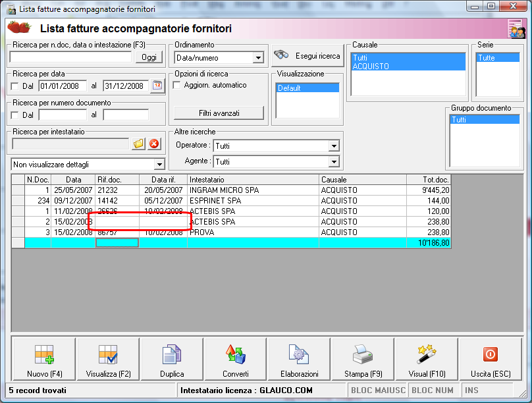Image resolution: width=532 pixels, height=403 pixels.
Task: Click the BLOC NUM status indicator
Action: (x=433, y=390)
